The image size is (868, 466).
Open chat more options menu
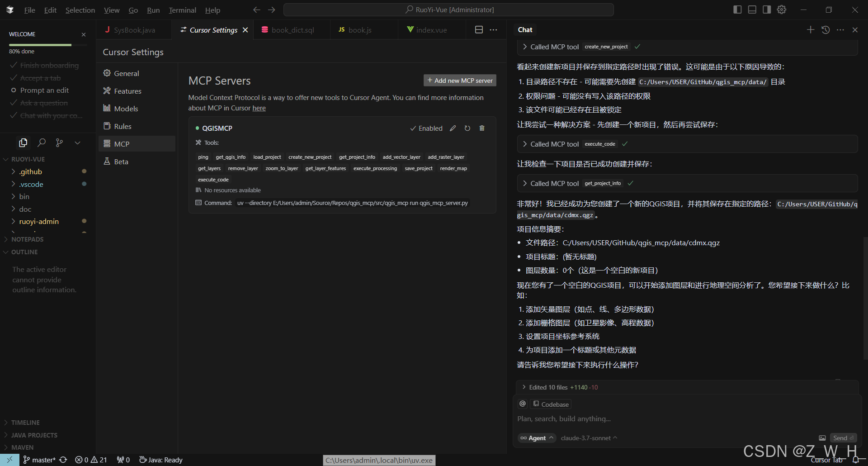click(840, 30)
